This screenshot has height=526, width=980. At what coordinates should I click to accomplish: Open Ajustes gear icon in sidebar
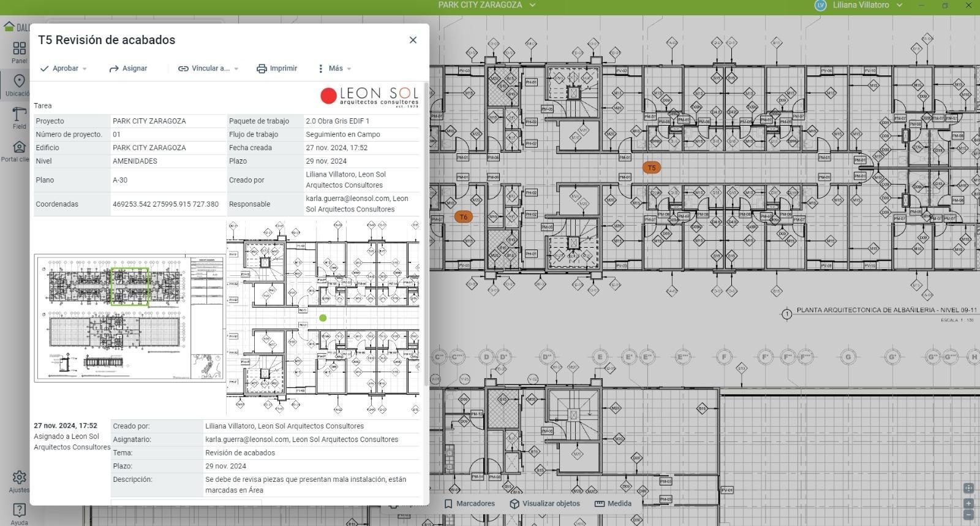click(19, 478)
